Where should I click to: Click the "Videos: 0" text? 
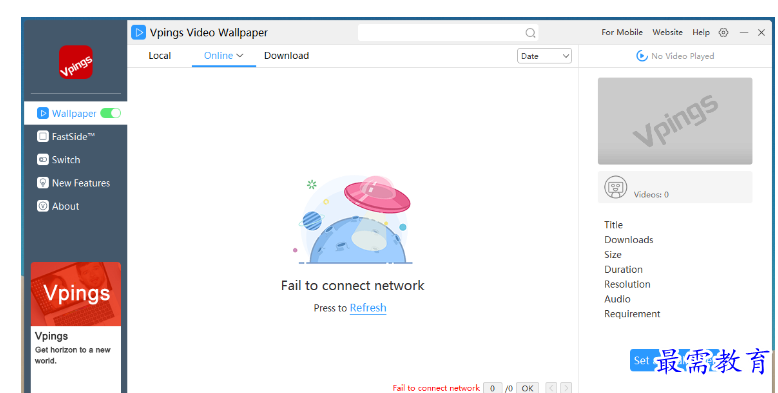651,195
